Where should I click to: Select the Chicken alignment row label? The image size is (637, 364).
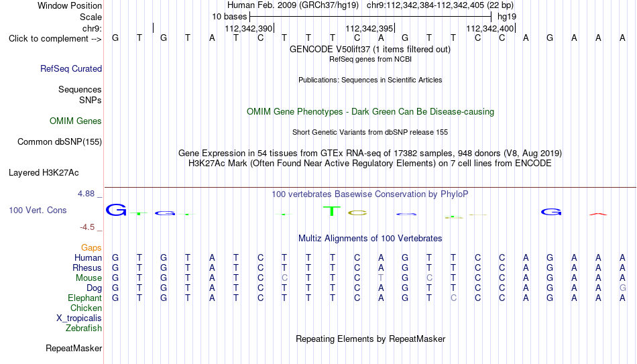click(x=86, y=308)
